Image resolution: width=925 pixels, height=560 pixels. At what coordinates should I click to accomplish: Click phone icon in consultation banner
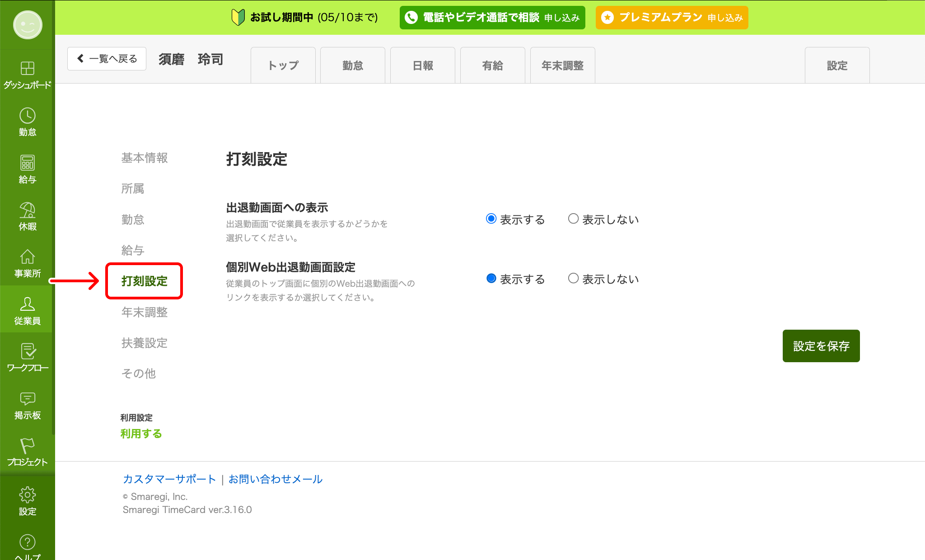tap(411, 18)
